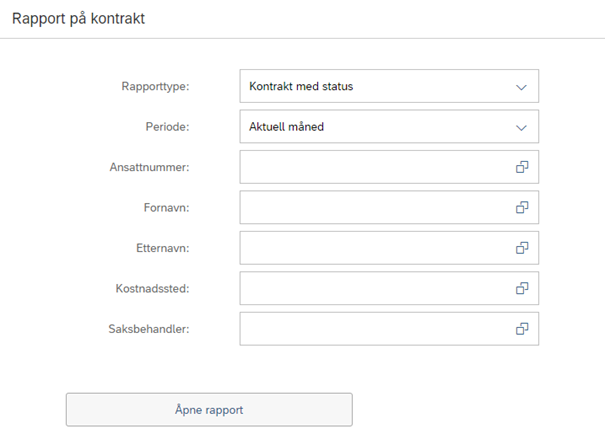This screenshot has width=605, height=445.
Task: Click the 'Periode:' label
Action: (167, 127)
